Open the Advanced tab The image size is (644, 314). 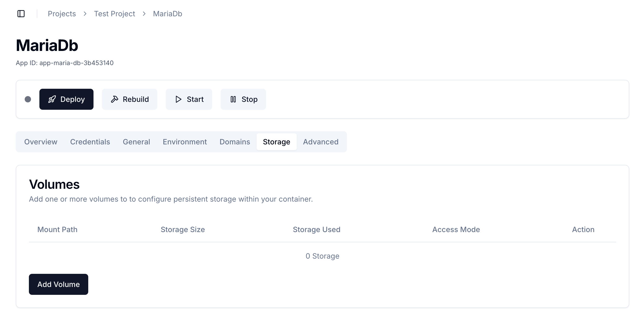tap(321, 142)
